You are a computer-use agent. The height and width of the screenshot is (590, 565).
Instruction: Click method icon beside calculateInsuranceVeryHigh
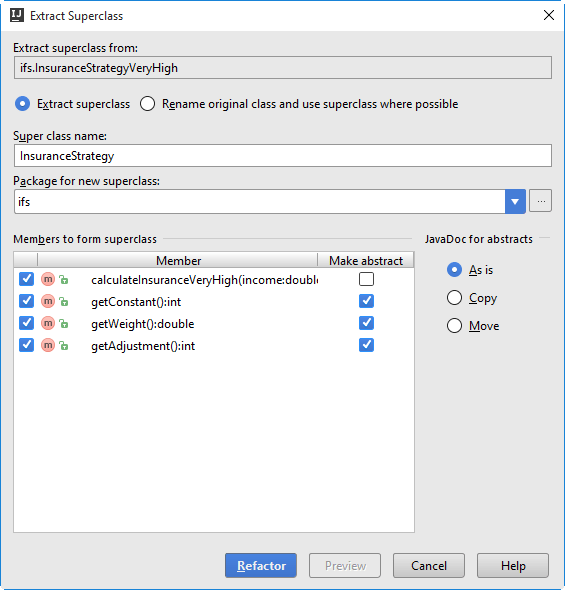(x=48, y=279)
